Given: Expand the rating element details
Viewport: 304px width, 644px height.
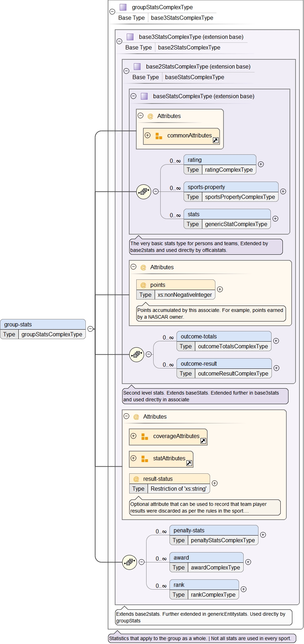Looking at the screenshot, I should [261, 164].
